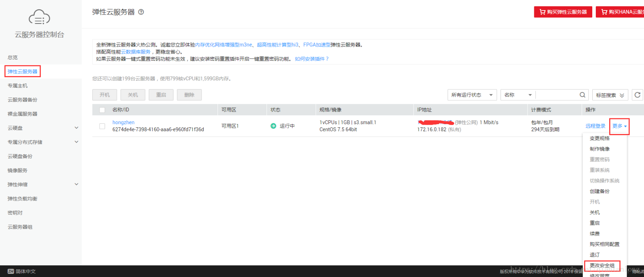The image size is (644, 277).
Task: Click cart icon on 购买弹性云服务器 button
Action: click(542, 12)
